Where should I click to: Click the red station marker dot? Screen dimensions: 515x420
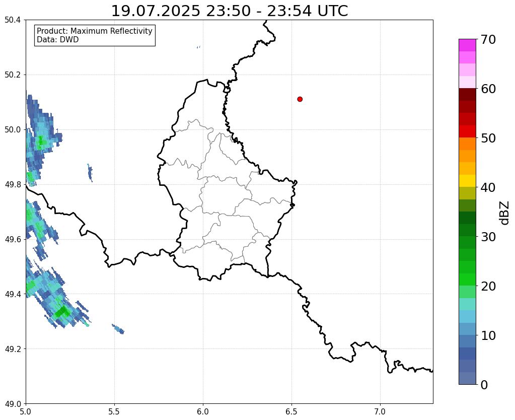300,99
